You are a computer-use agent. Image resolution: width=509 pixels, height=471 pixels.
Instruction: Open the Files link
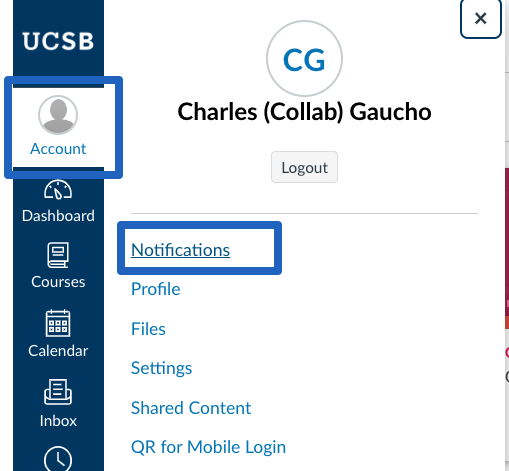tap(148, 329)
